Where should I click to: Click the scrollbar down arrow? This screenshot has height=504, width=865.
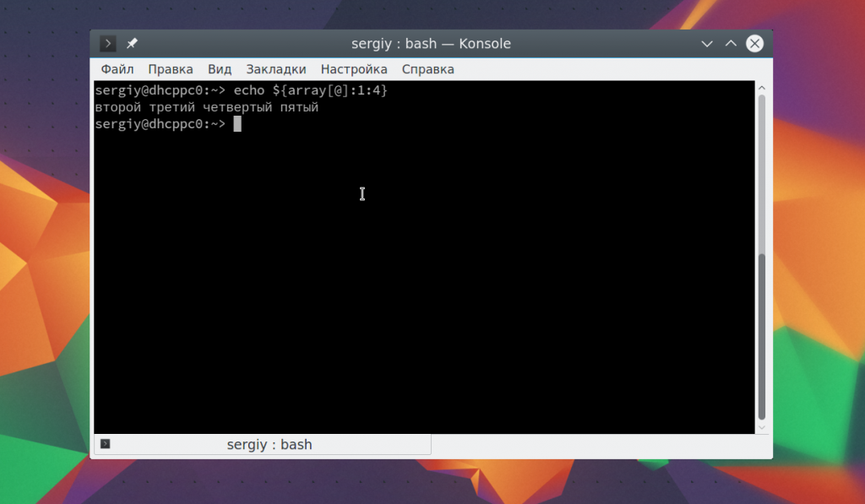762,427
